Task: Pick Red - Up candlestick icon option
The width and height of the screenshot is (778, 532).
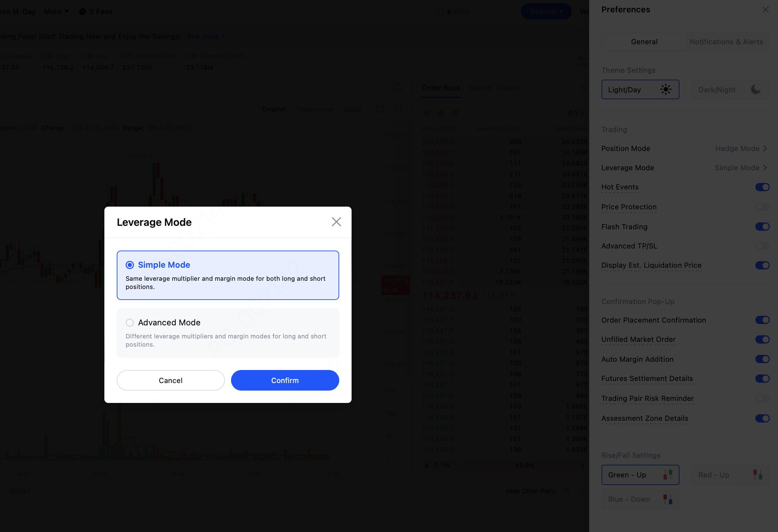Action: coord(757,475)
